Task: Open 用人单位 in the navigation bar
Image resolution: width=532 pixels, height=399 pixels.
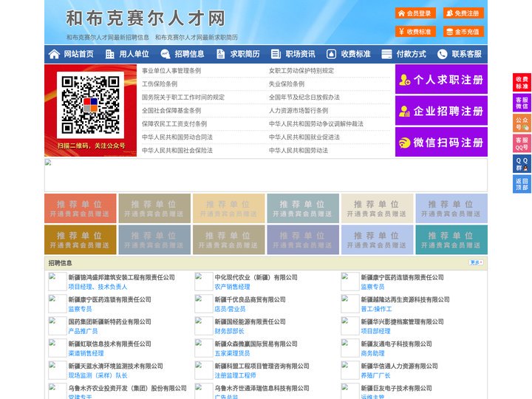Action: click(134, 54)
